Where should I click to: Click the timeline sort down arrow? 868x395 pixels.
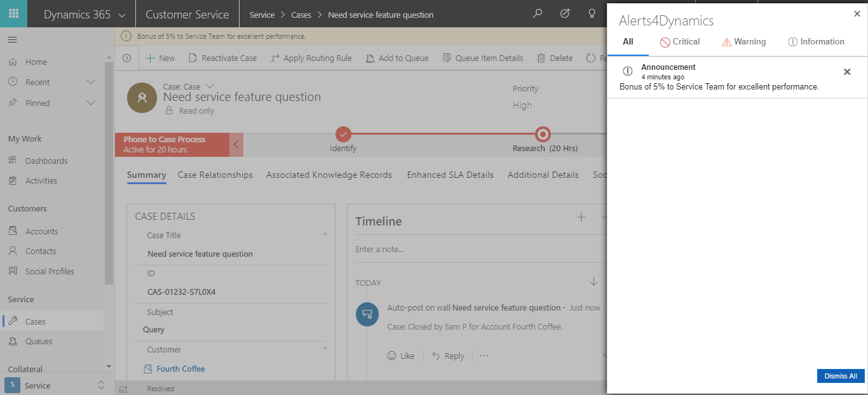tap(593, 281)
